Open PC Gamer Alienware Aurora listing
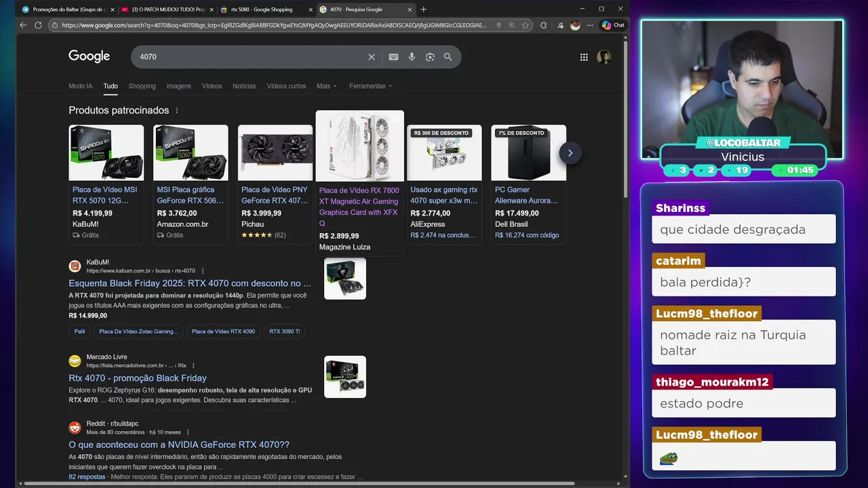Image resolution: width=868 pixels, height=488 pixels. click(527, 195)
